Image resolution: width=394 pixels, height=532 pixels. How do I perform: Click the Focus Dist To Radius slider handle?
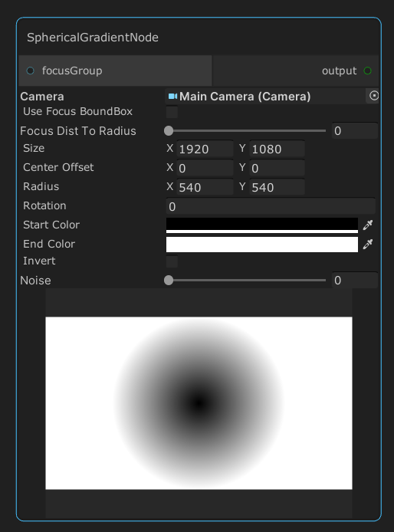tap(169, 130)
